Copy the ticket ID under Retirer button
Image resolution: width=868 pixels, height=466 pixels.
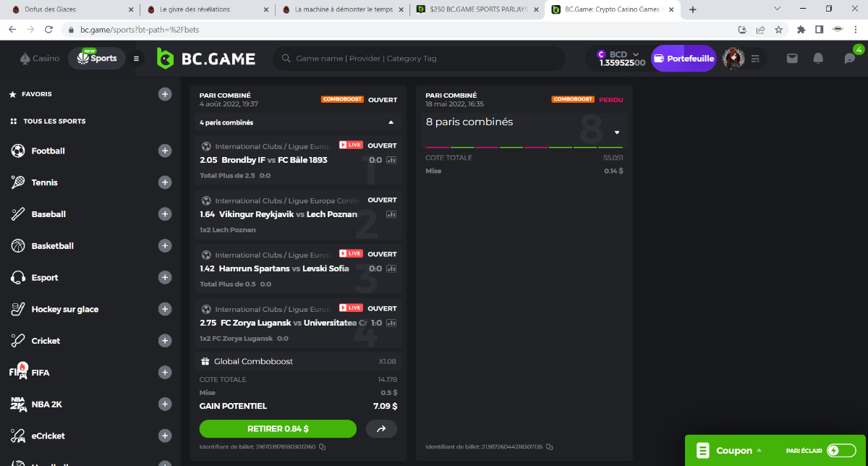tap(323, 446)
